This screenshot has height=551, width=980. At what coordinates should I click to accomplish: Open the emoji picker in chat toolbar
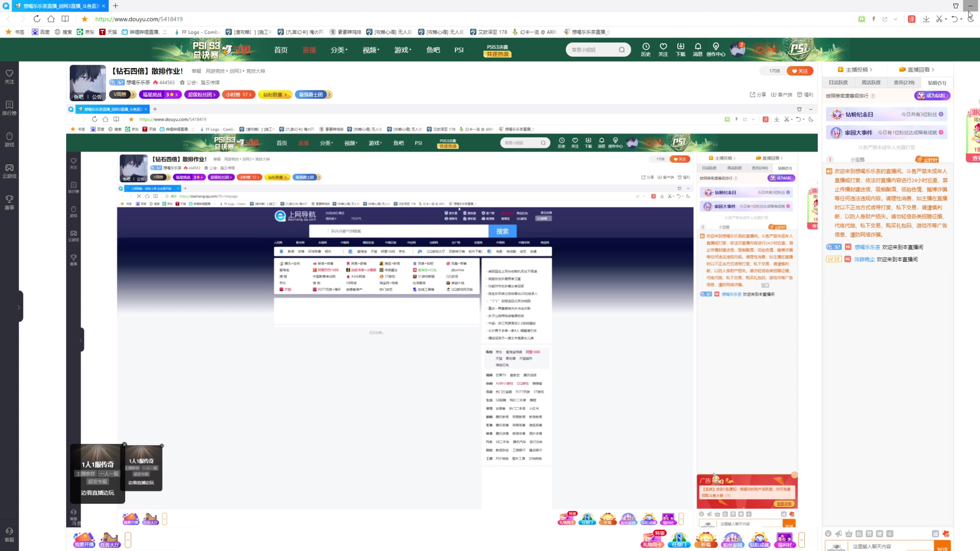pyautogui.click(x=828, y=534)
